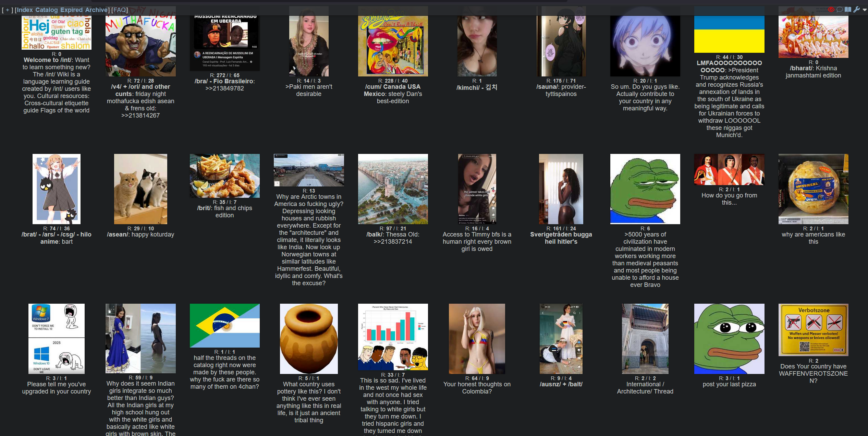Open the Expired threads link
This screenshot has height=436, width=868.
pyautogui.click(x=71, y=10)
